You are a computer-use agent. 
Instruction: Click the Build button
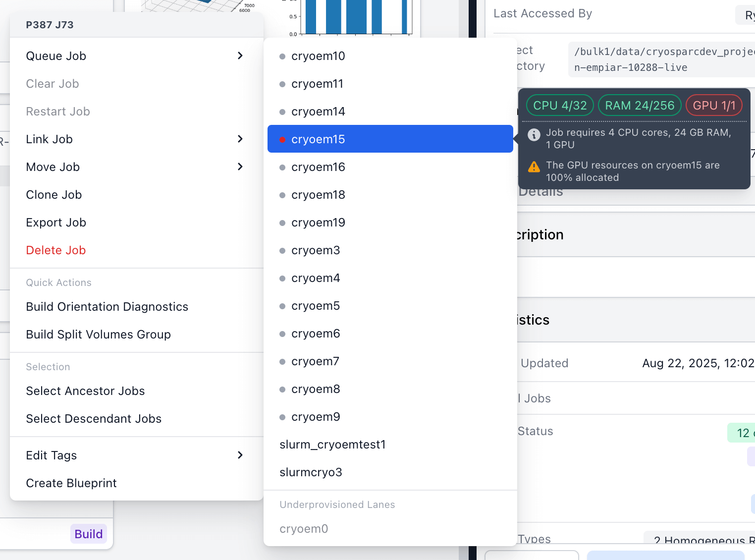click(89, 534)
